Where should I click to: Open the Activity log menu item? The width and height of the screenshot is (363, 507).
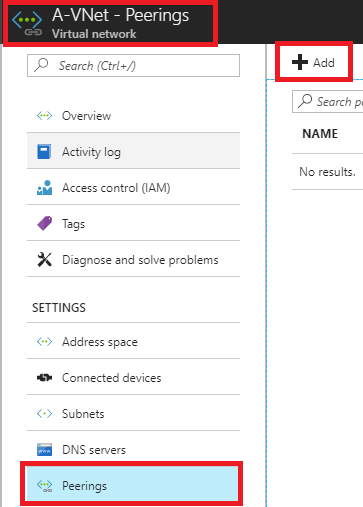point(133,151)
